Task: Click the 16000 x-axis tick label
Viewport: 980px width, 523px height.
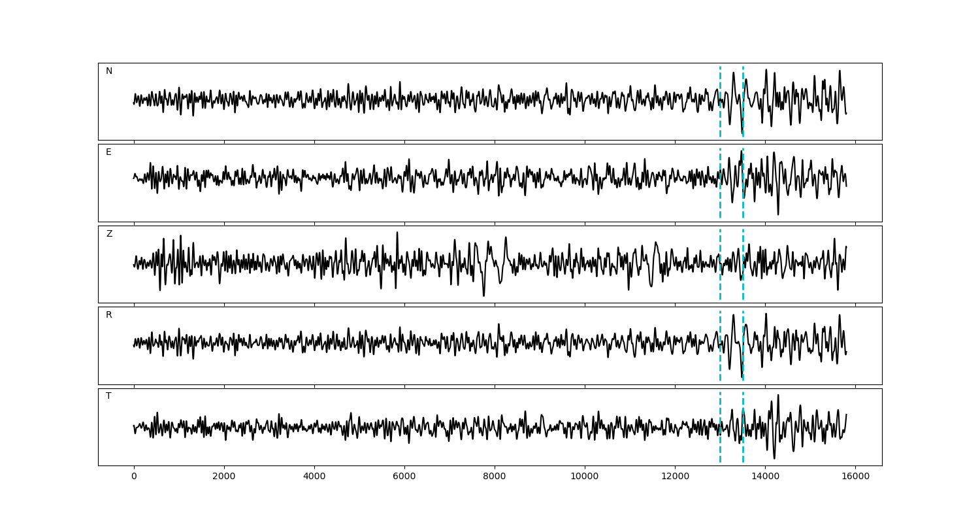Action: coord(855,477)
